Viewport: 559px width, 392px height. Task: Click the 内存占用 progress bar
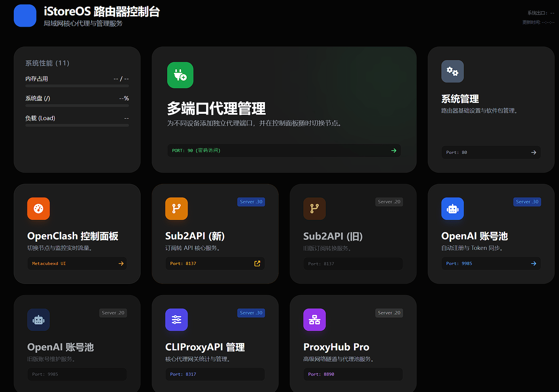[x=77, y=86]
